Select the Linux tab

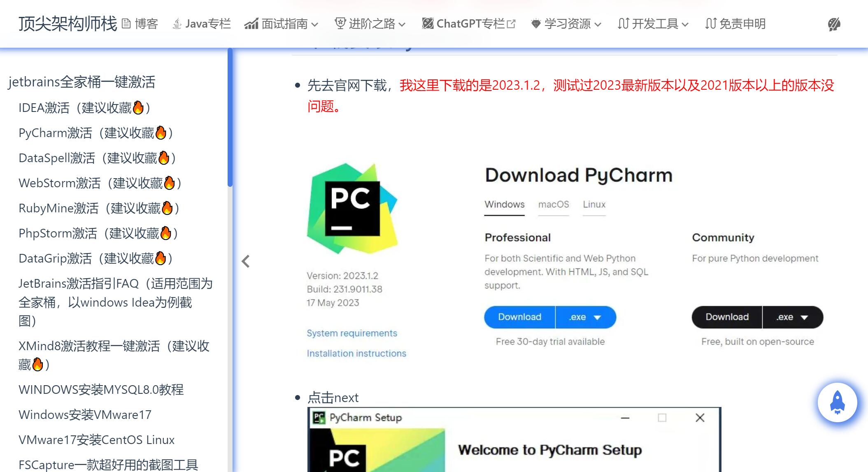594,205
